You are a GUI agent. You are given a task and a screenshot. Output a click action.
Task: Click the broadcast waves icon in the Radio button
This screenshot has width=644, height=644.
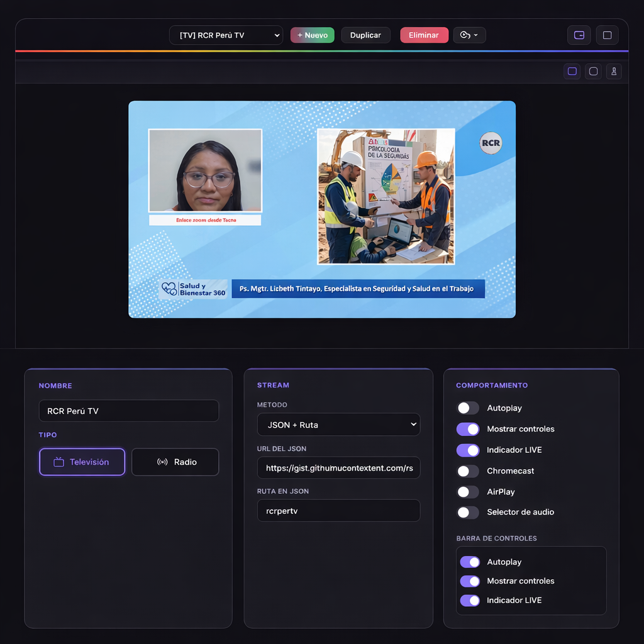point(162,462)
